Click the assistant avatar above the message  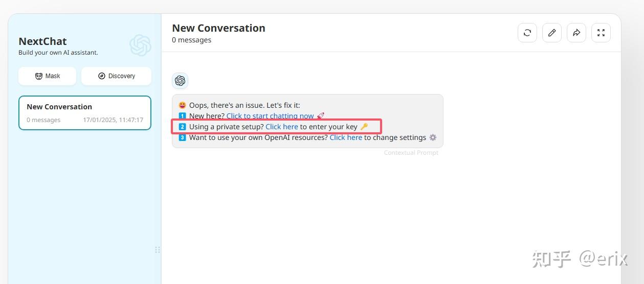[180, 81]
